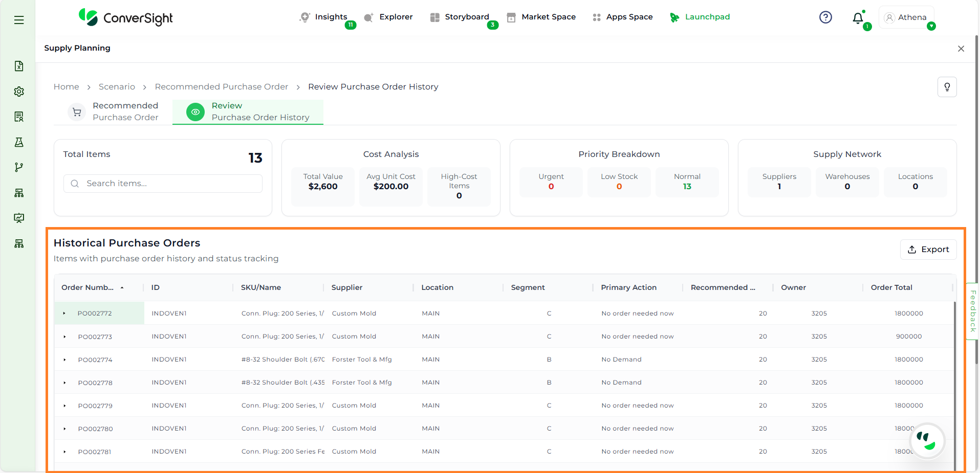Screen dimensions: 980x473
Task: Open the help question mark icon
Action: (825, 17)
